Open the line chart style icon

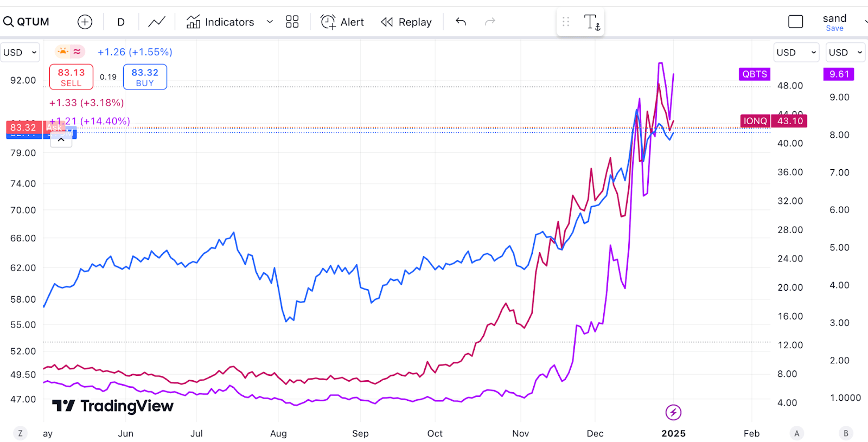point(157,22)
